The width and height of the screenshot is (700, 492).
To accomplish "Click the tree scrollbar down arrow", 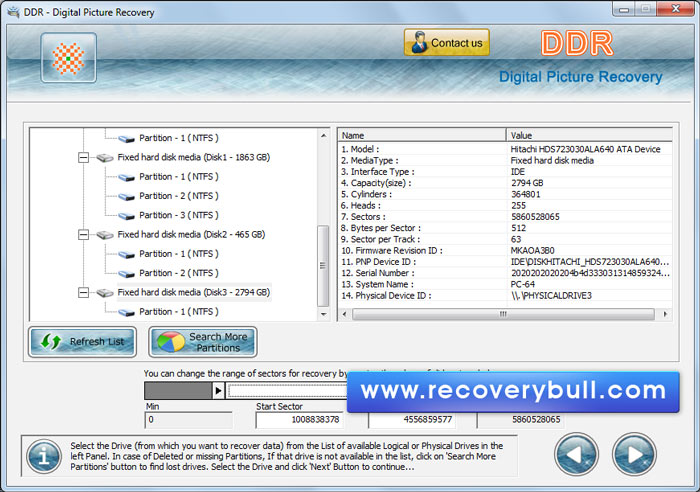I will 323,314.
